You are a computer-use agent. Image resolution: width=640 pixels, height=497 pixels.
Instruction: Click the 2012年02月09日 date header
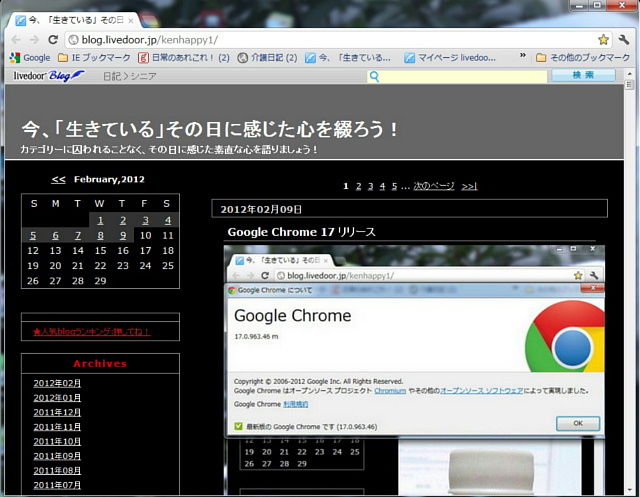point(261,209)
